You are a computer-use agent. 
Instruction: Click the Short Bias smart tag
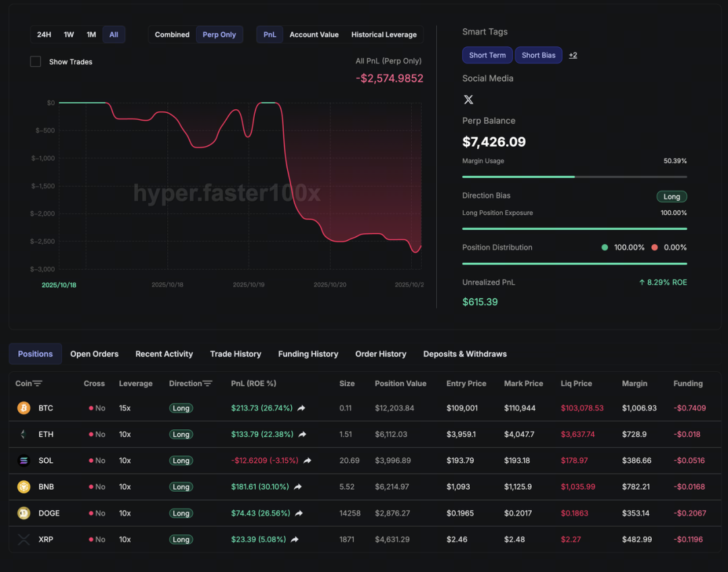click(x=538, y=55)
